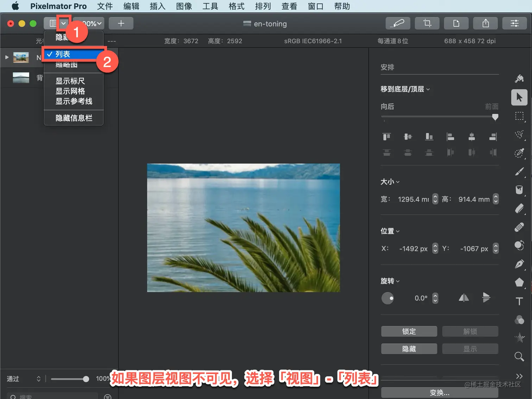Image resolution: width=532 pixels, height=399 pixels.
Task: Collapse the 位置 section
Action: [x=390, y=231]
